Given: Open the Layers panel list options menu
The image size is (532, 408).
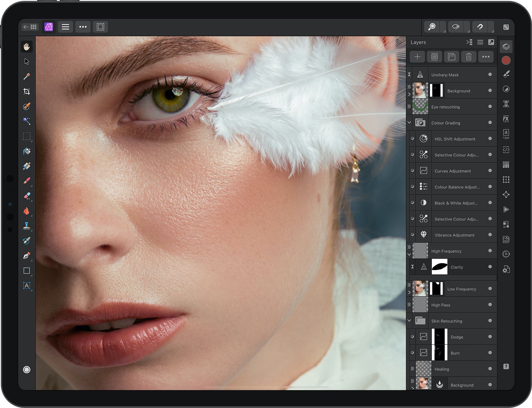Looking at the screenshot, I should 480,42.
